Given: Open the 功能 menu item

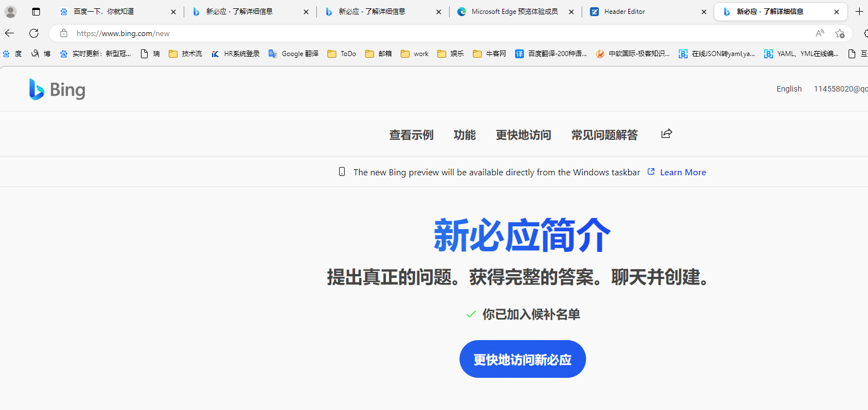Looking at the screenshot, I should click(465, 135).
